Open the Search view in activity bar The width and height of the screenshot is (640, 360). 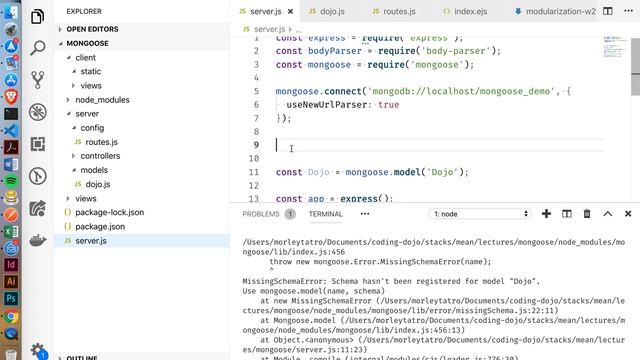tap(38, 48)
